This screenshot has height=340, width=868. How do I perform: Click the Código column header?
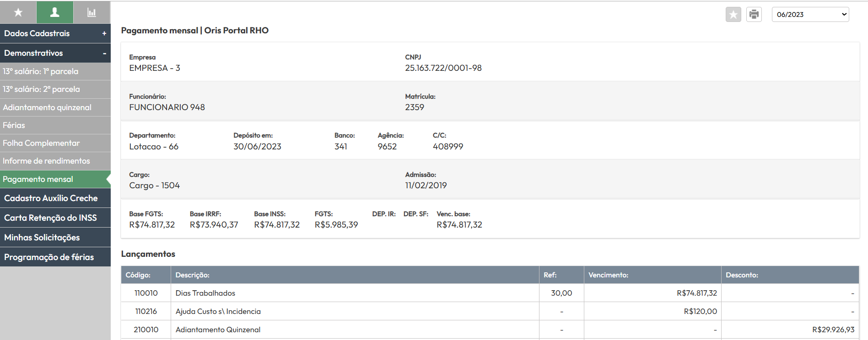coord(146,275)
